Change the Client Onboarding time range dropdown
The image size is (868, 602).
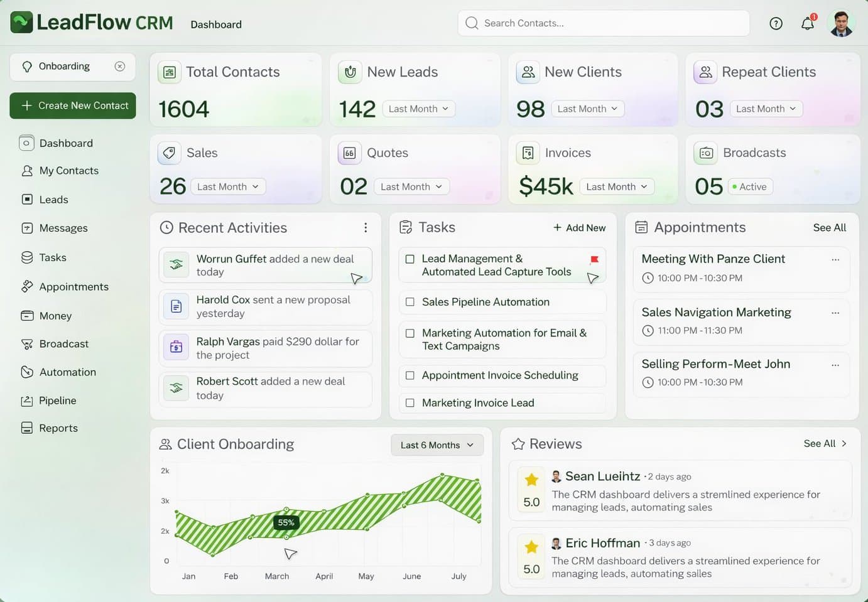437,444
